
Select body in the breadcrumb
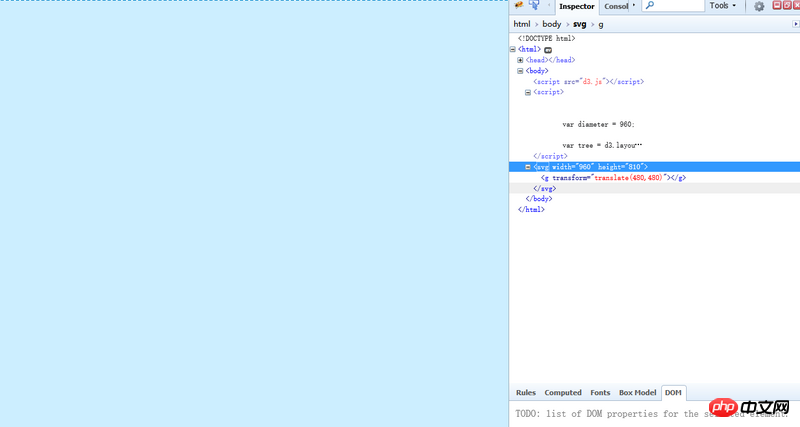552,24
